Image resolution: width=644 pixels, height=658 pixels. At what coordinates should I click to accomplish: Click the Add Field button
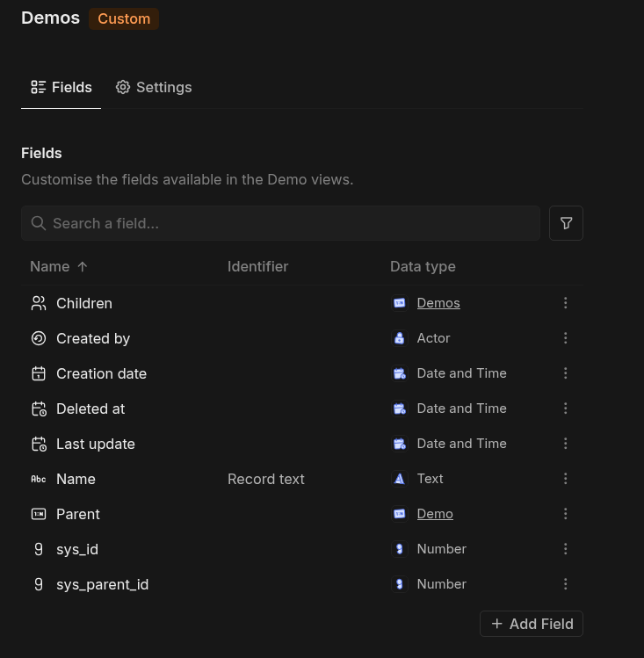tap(532, 624)
